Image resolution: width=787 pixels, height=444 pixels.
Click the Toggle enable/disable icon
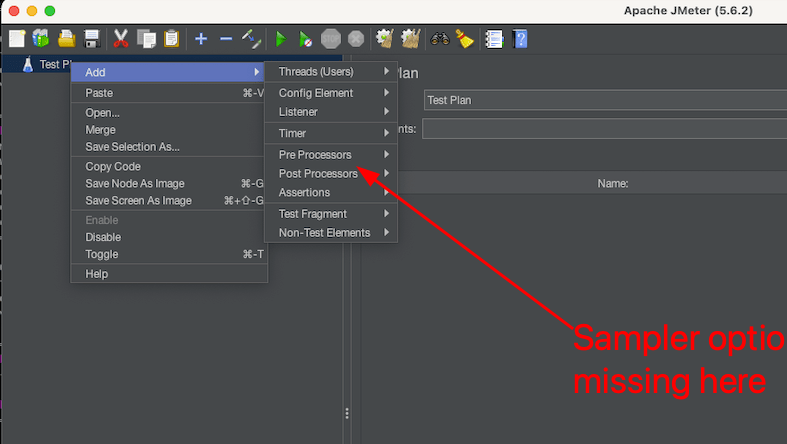pyautogui.click(x=251, y=39)
